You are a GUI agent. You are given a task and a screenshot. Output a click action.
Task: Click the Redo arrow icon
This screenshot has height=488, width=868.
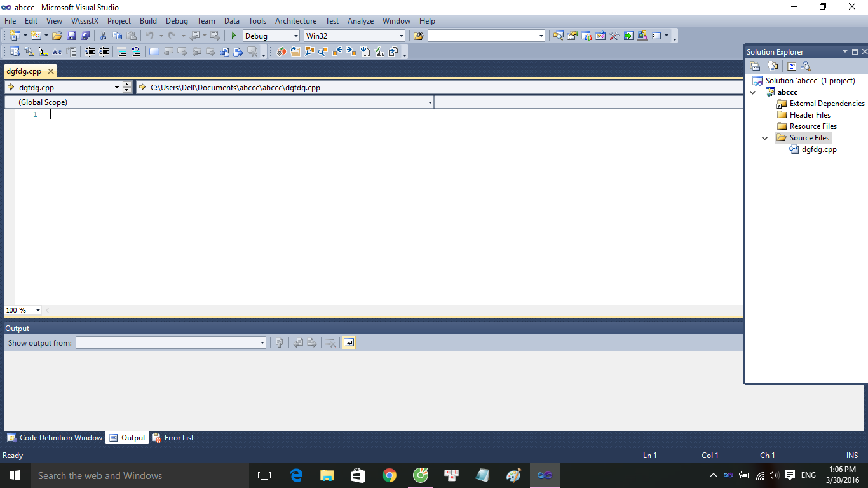point(172,36)
